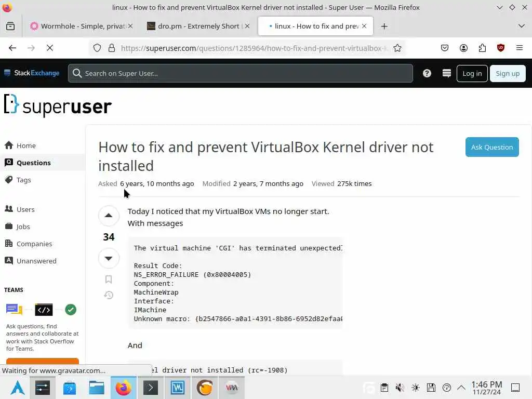Open the question title link
Viewport: 532px width, 399px height.
[266, 156]
